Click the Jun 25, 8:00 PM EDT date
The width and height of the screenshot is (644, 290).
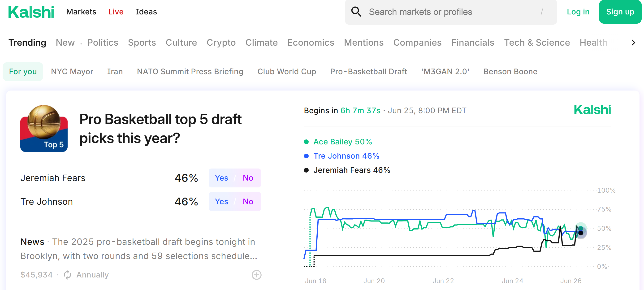pyautogui.click(x=427, y=111)
